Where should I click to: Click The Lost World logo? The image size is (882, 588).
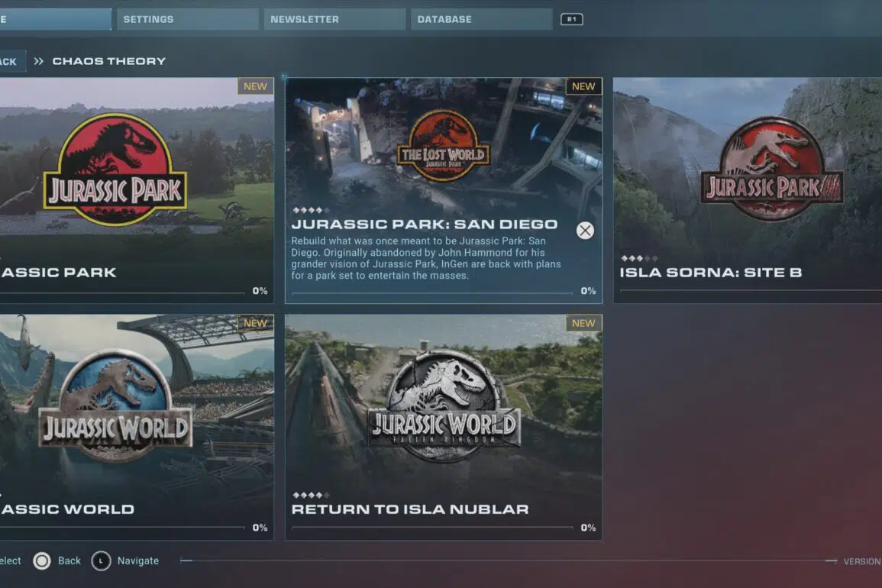(443, 146)
